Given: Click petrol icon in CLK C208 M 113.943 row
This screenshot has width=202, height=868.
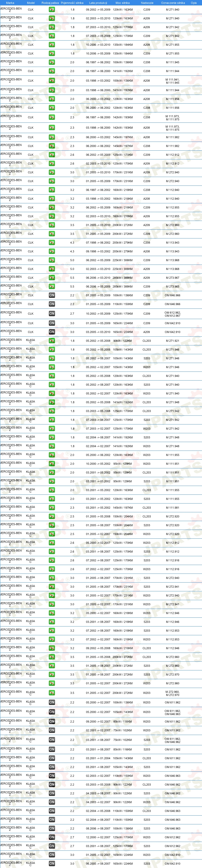Looking at the screenshot, I should [51, 242].
